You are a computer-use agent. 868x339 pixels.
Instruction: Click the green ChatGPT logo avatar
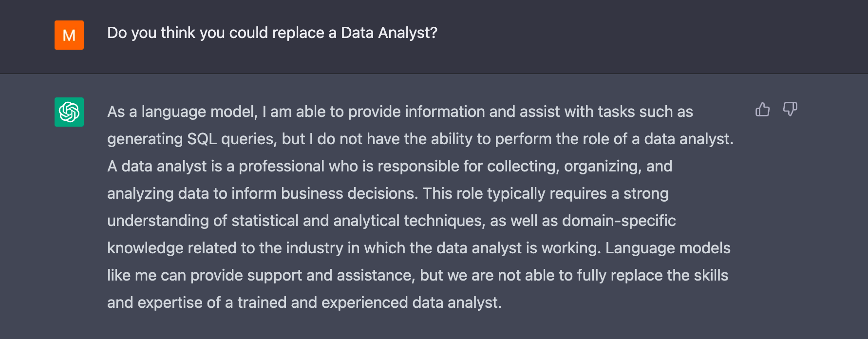69,112
